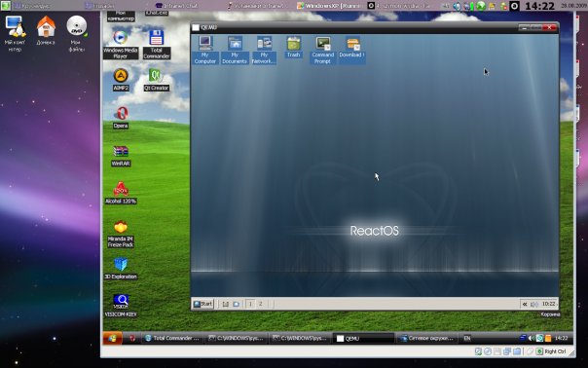Click the ReactOS Start button
The width and height of the screenshot is (588, 368).
202,304
